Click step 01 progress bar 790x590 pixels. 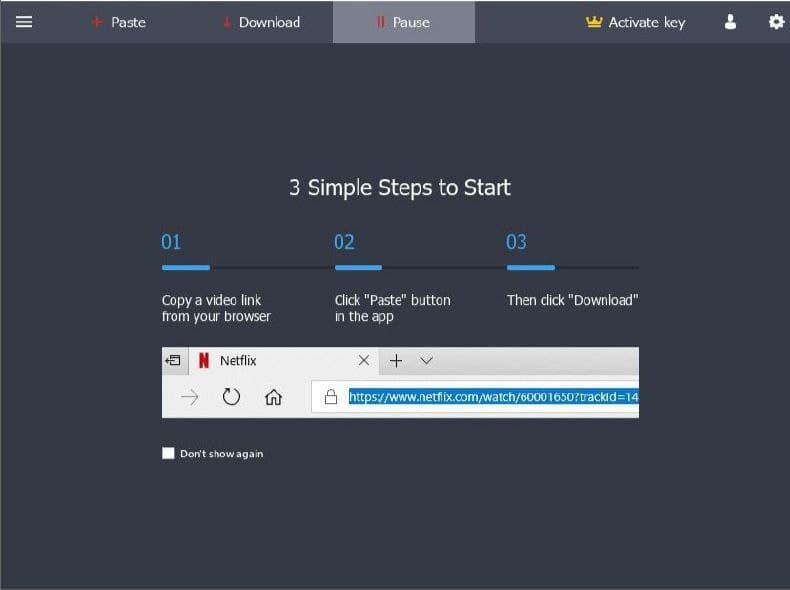[186, 268]
